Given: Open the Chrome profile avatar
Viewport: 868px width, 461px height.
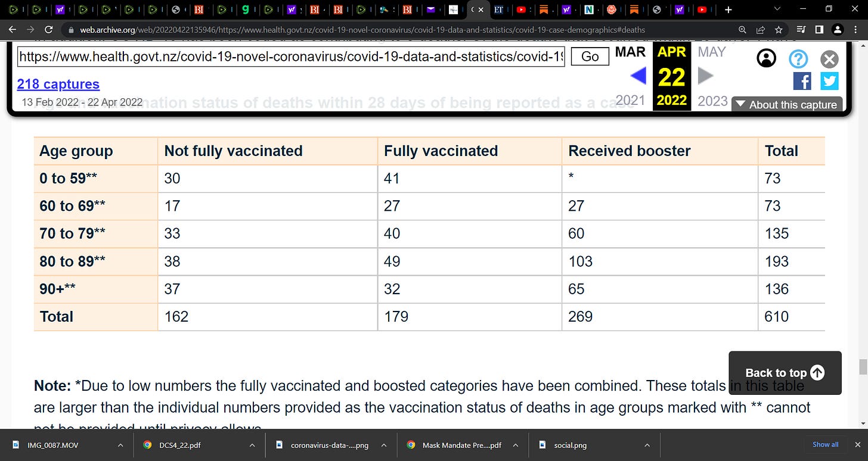Looking at the screenshot, I should (x=838, y=29).
